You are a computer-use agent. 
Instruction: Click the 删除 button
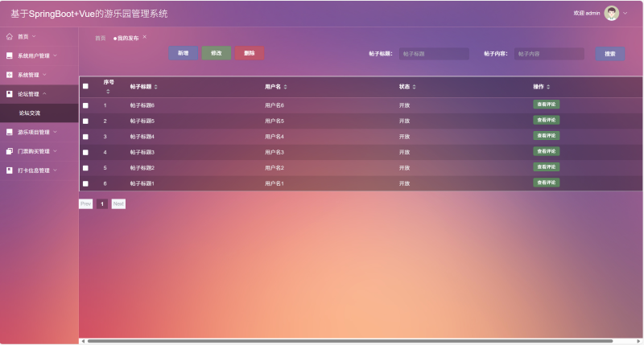coord(250,53)
